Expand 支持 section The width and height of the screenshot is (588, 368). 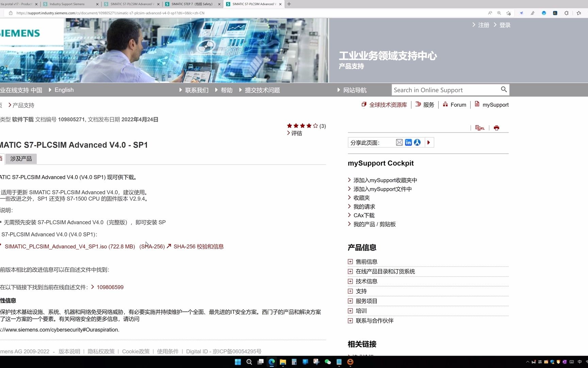pyautogui.click(x=350, y=291)
